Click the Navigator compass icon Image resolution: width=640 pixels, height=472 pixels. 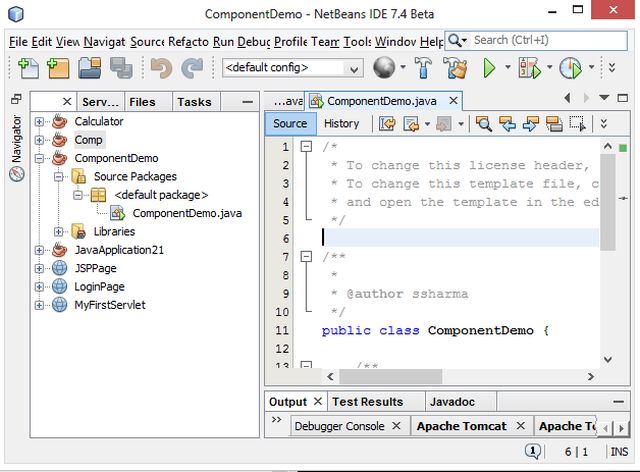click(17, 174)
